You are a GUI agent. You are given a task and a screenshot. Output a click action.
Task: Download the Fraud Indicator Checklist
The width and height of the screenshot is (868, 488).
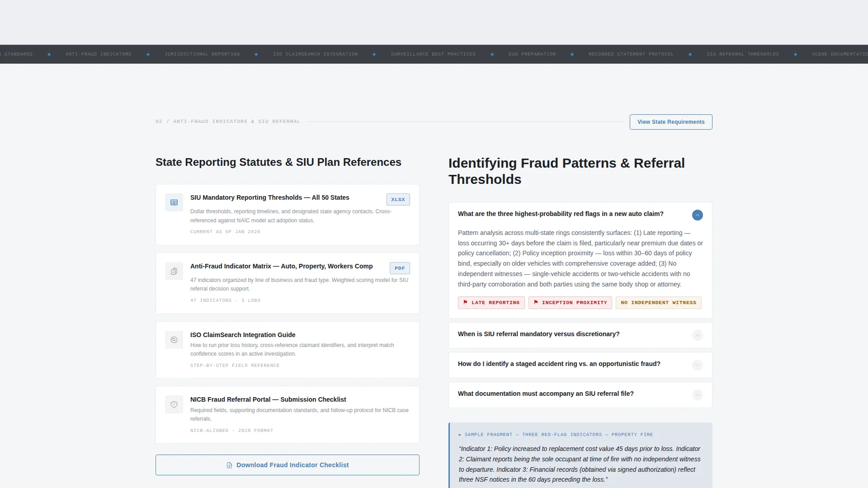coord(288,465)
